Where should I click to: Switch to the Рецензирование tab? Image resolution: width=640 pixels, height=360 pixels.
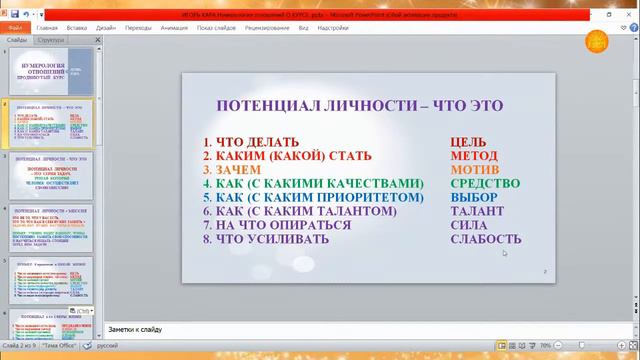pos(267,28)
